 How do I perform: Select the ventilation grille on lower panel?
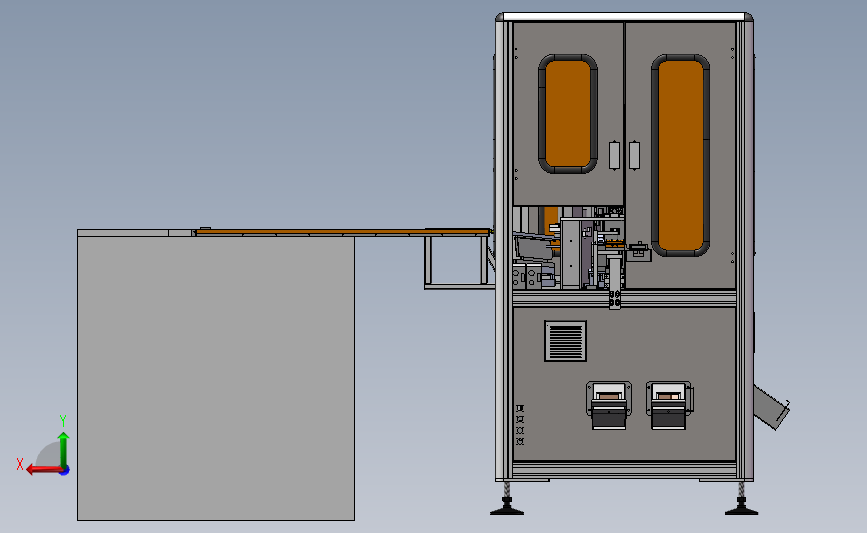tap(565, 341)
